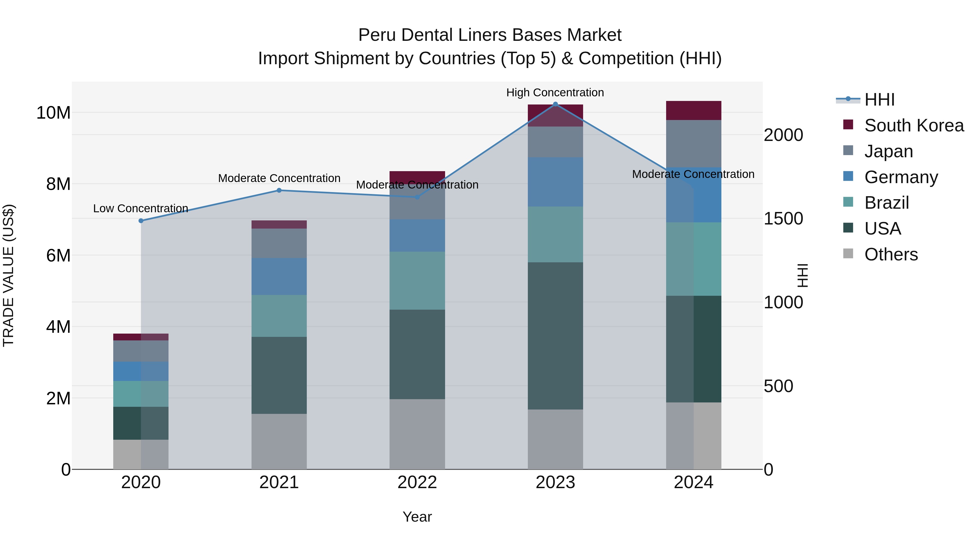Click the Brazil legend color swatch

(848, 202)
